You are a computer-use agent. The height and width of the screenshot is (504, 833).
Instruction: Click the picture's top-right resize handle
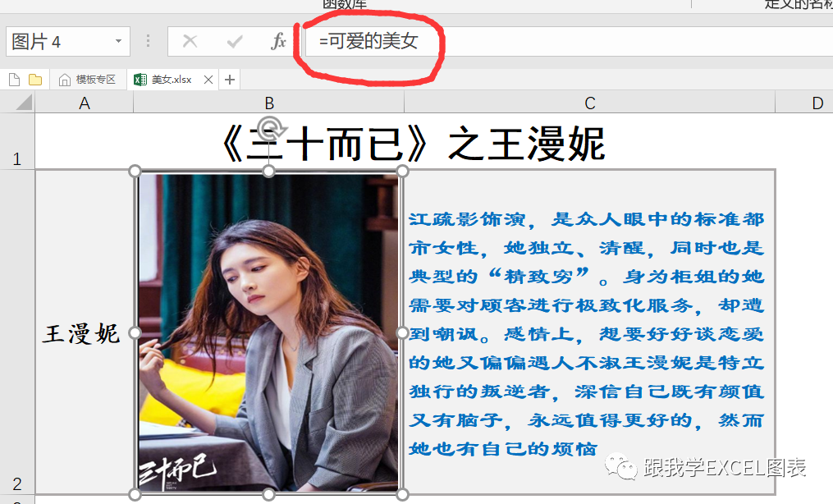pyautogui.click(x=403, y=171)
